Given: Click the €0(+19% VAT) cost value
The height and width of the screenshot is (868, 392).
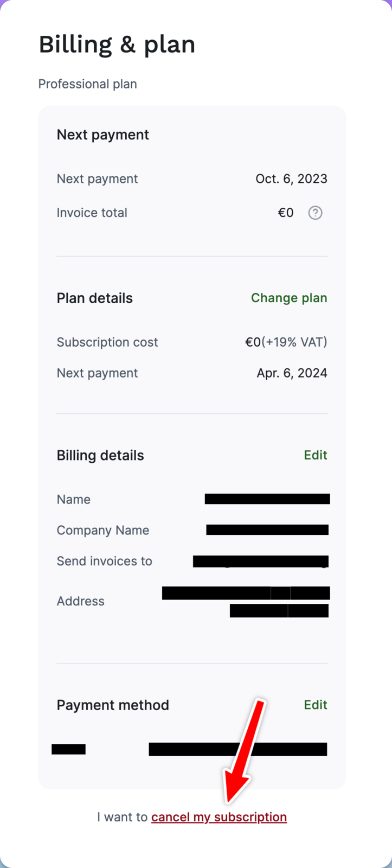Looking at the screenshot, I should tap(286, 342).
